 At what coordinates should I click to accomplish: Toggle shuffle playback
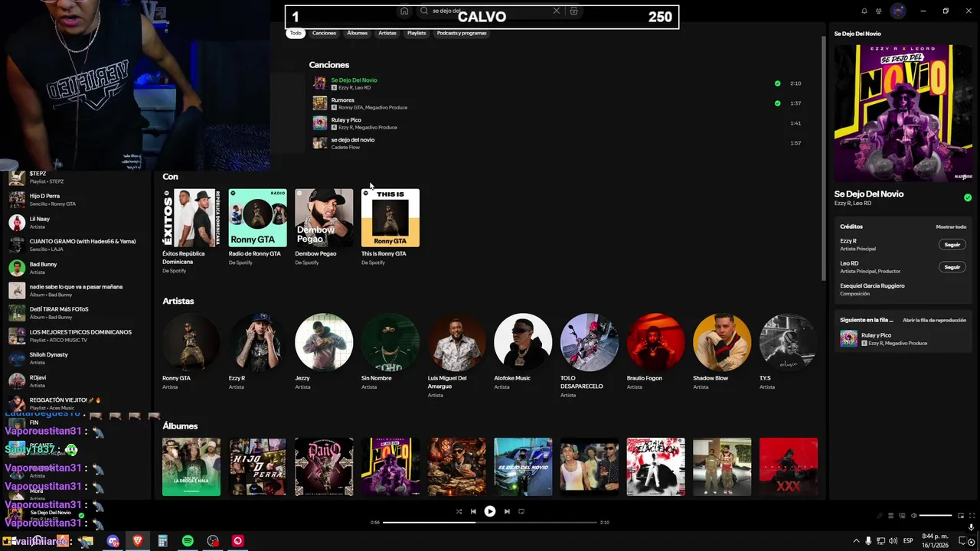(459, 511)
